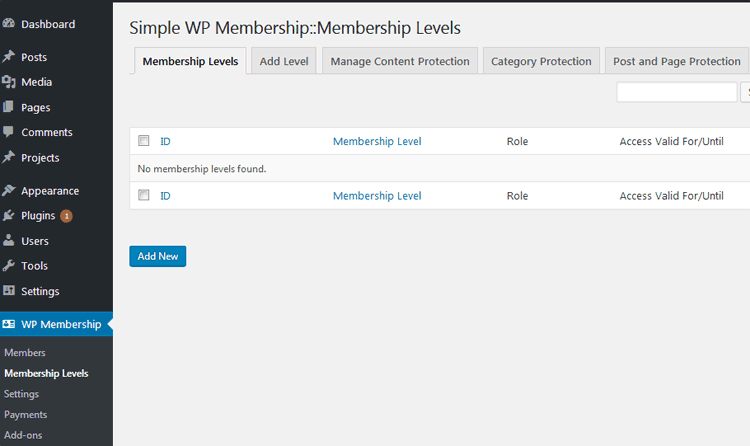Open the Plugins menu item
Image resolution: width=750 pixels, height=446 pixels.
coord(38,215)
